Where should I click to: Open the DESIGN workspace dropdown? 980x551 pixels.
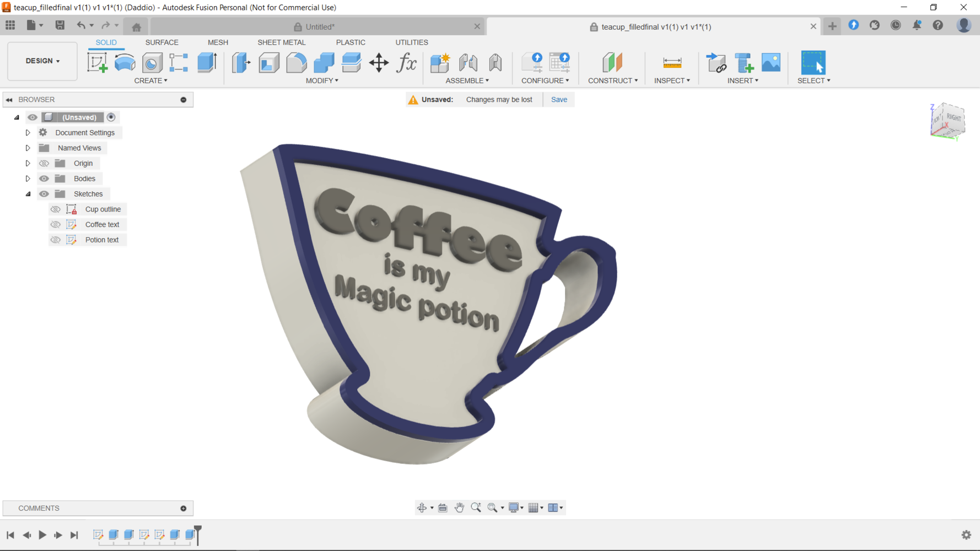[x=42, y=61]
